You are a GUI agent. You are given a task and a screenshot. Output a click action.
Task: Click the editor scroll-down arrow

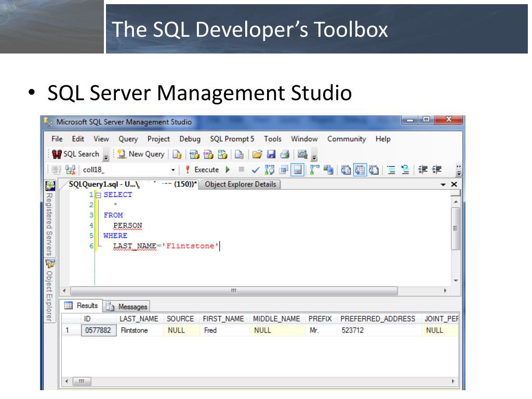(456, 281)
